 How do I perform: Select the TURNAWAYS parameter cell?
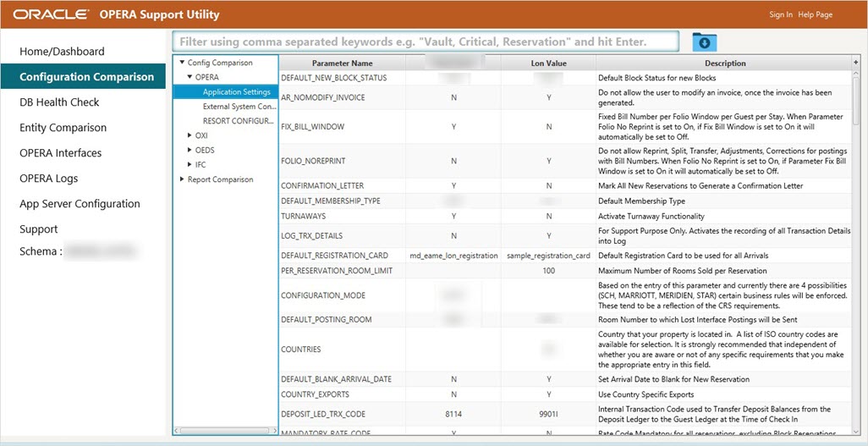pos(342,216)
